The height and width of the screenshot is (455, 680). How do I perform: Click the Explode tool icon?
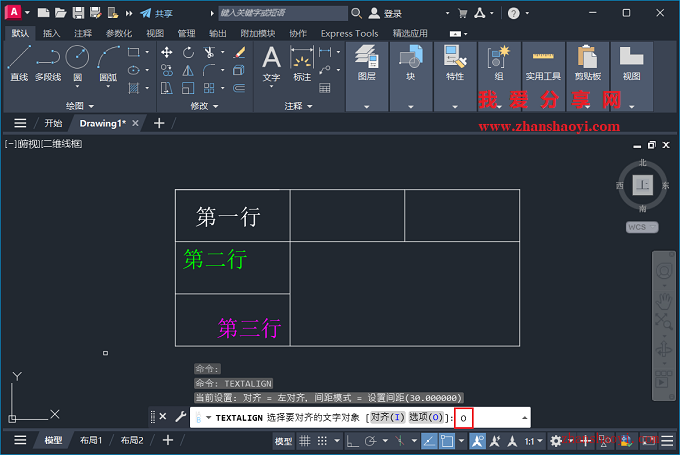point(239,70)
